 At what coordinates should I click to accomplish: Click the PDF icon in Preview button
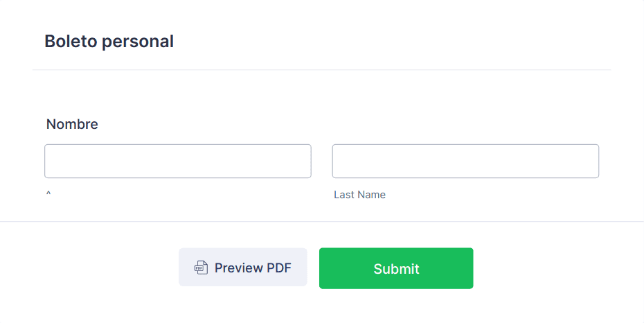point(201,268)
